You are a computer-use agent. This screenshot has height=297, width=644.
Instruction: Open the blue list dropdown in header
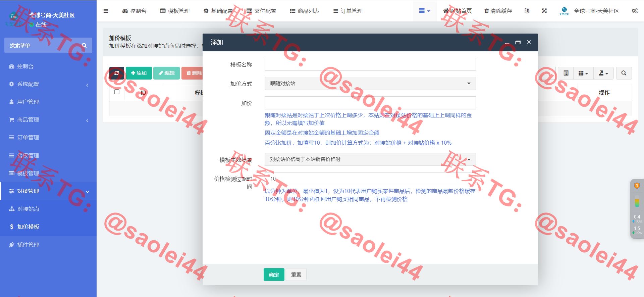pos(424,11)
